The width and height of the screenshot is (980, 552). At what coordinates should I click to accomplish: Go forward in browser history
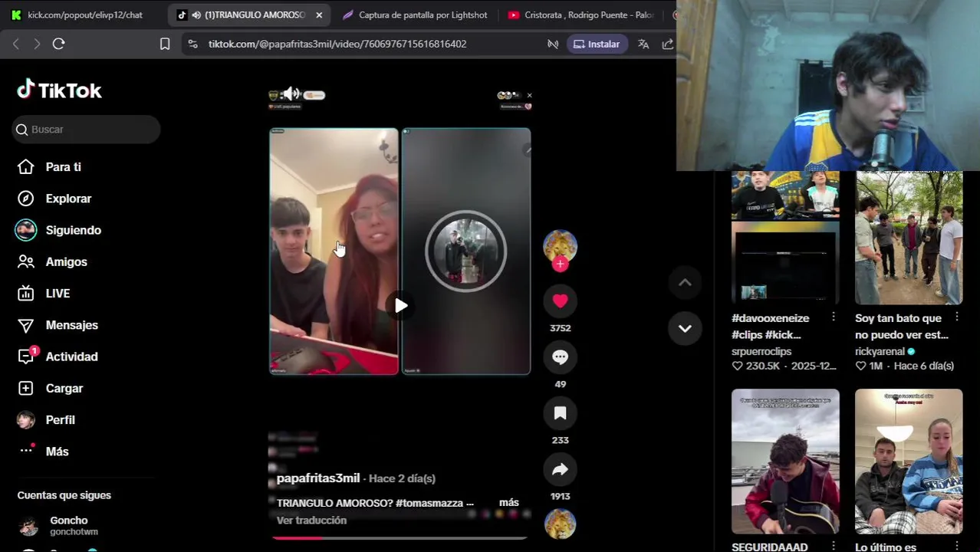click(x=36, y=44)
